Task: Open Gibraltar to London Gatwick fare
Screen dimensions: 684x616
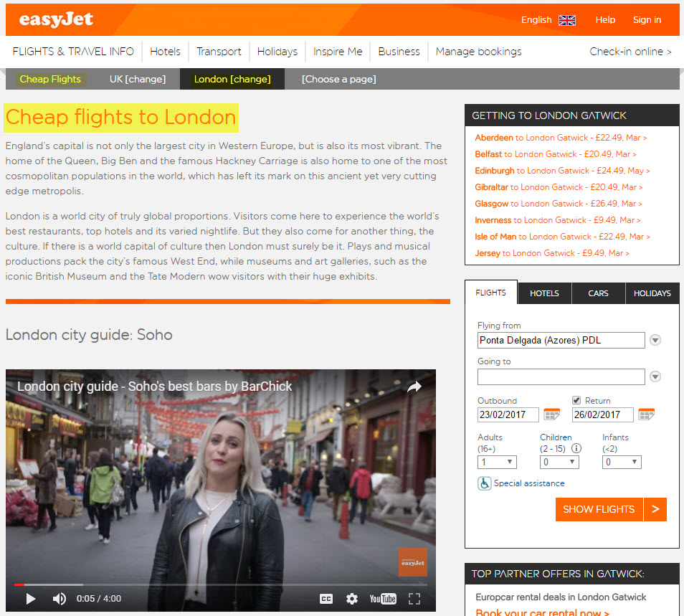Action: click(559, 187)
